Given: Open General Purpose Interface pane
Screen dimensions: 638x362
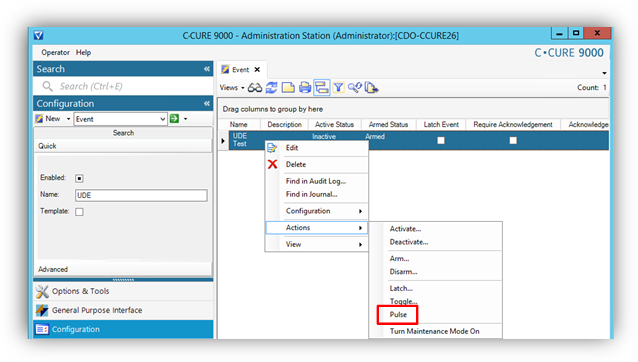Looking at the screenshot, I should (x=123, y=310).
